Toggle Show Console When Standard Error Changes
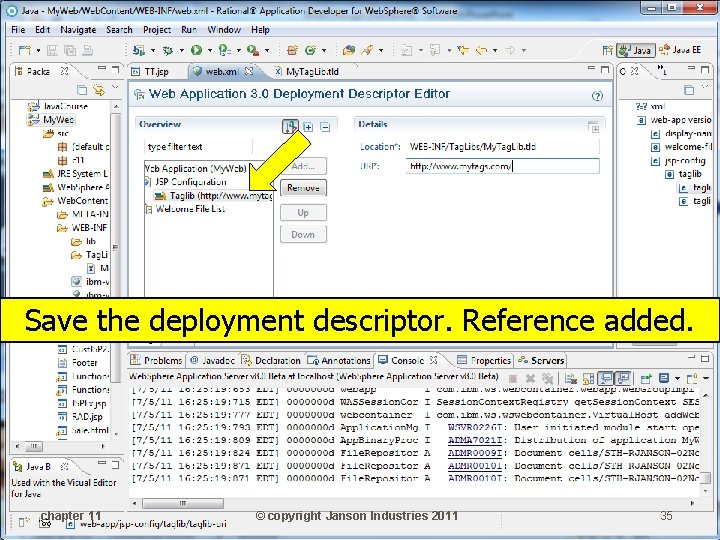 (623, 378)
